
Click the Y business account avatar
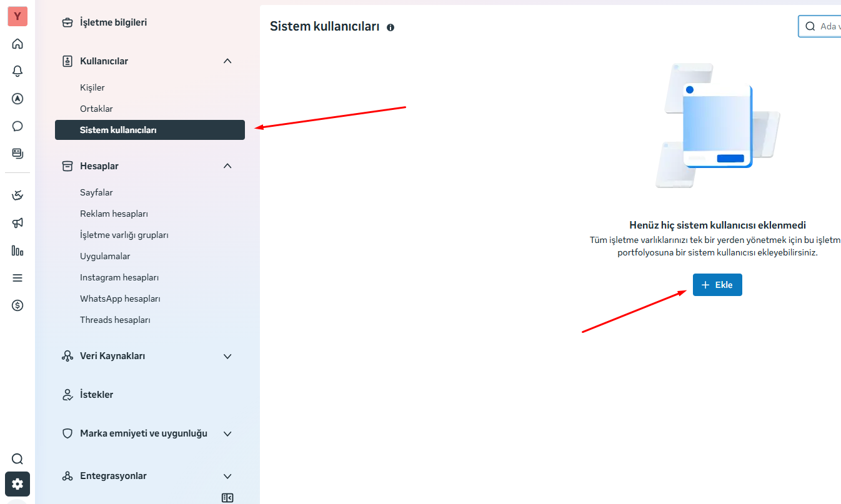pyautogui.click(x=17, y=16)
